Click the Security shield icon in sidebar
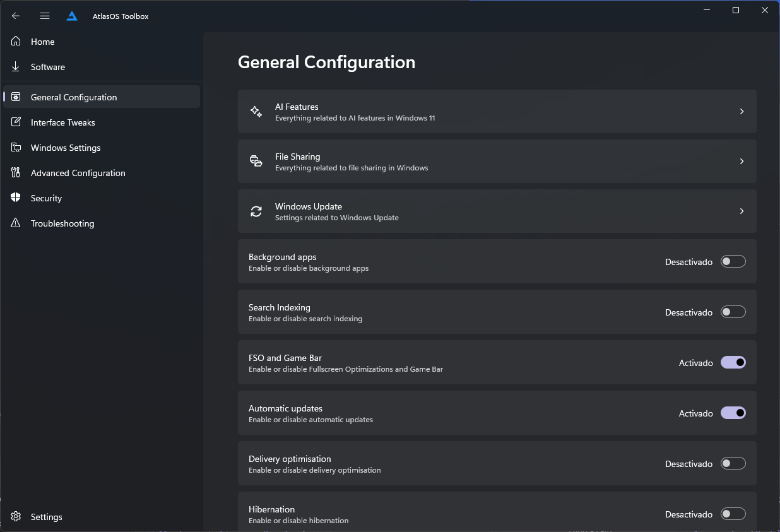Screen dimensions: 780x532 tap(16, 198)
